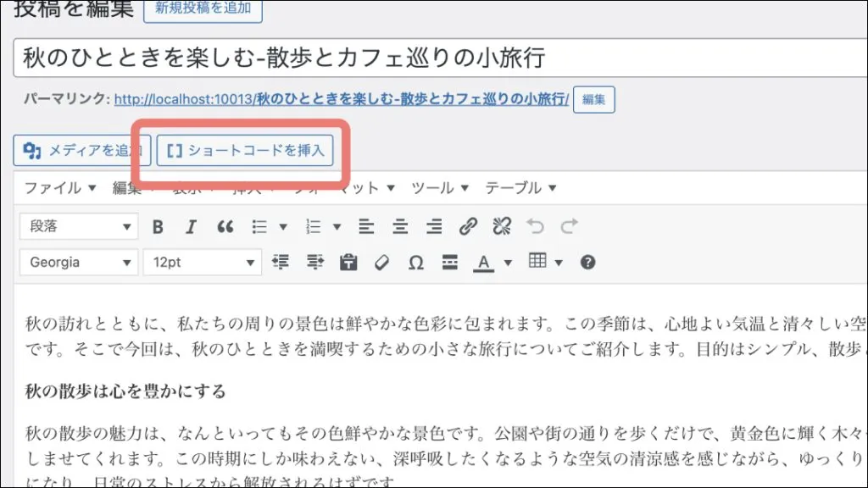Viewport: 868px width, 488px height.
Task: Open the 12pt font size dropdown
Action: pyautogui.click(x=202, y=263)
